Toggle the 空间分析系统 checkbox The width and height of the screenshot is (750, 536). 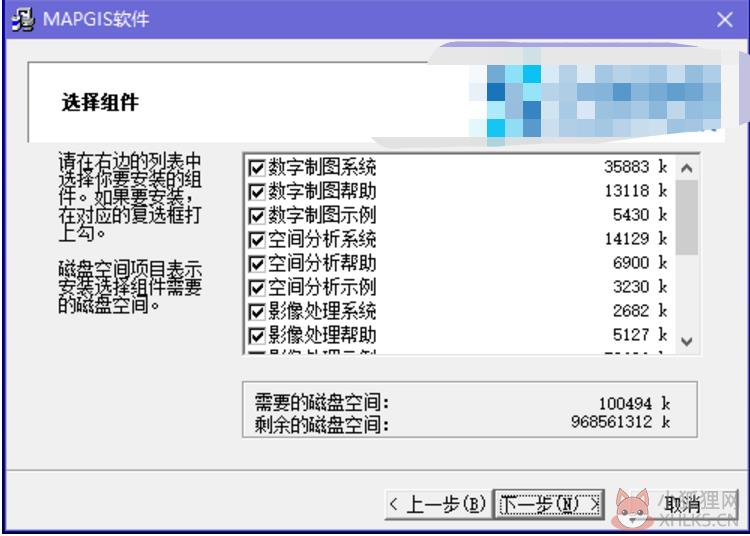click(257, 239)
